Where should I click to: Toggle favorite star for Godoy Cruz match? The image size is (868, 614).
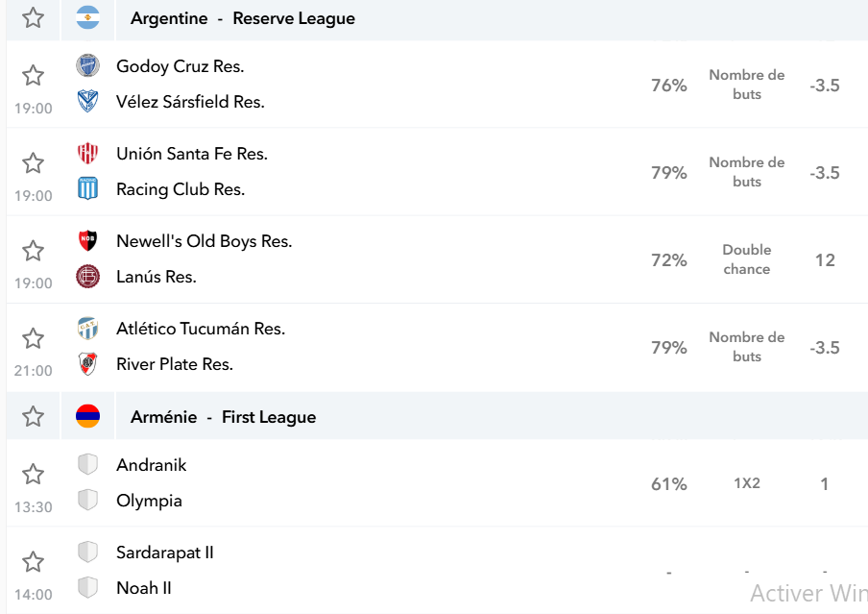click(x=33, y=75)
